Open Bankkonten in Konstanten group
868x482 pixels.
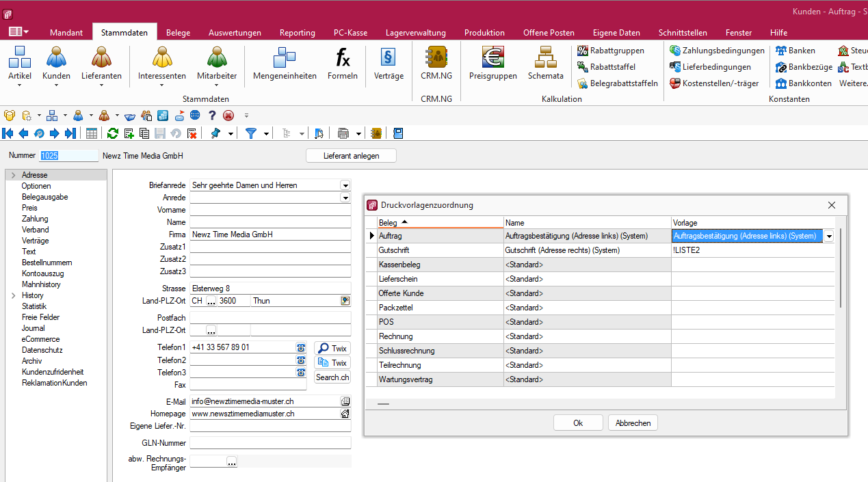coord(803,83)
